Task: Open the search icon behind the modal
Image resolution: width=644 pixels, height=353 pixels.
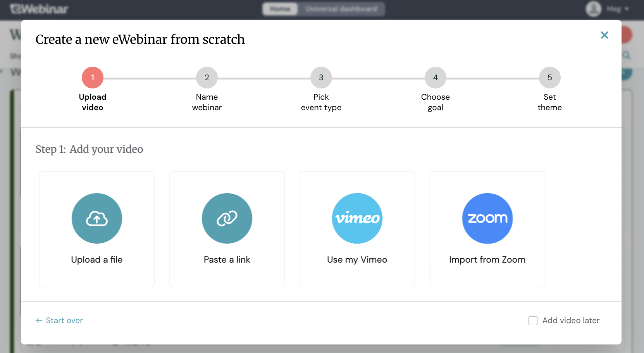Action: tap(626, 55)
